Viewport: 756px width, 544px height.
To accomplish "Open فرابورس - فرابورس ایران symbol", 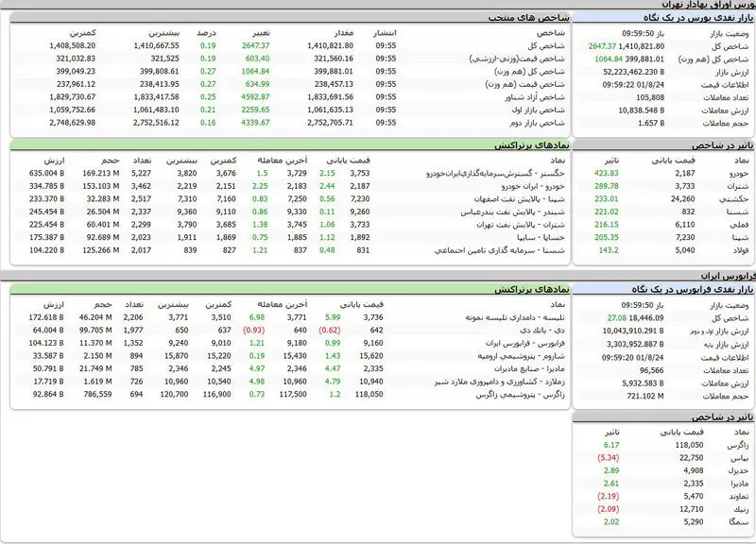I will pos(525,344).
